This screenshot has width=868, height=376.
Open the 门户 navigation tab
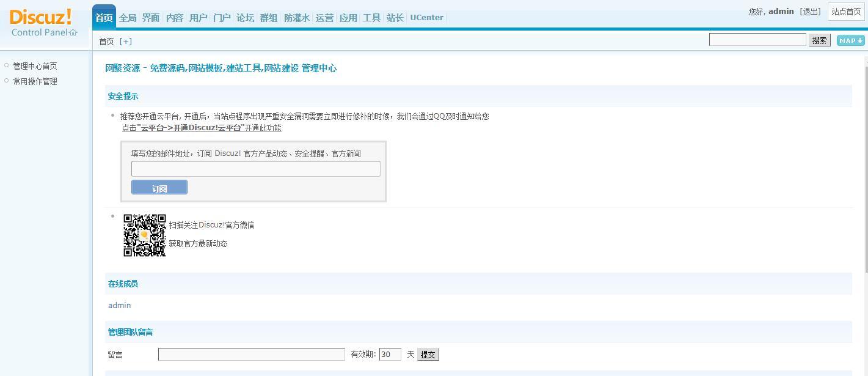pyautogui.click(x=222, y=18)
